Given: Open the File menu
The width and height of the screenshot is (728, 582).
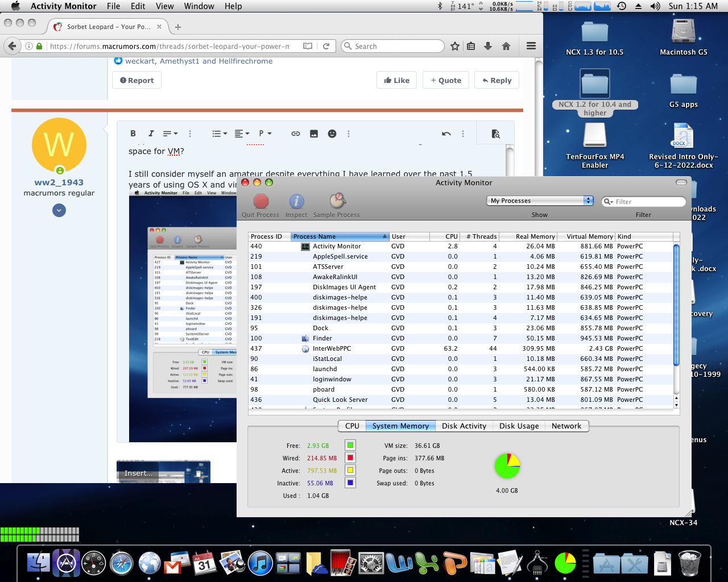Looking at the screenshot, I should pyautogui.click(x=114, y=6).
